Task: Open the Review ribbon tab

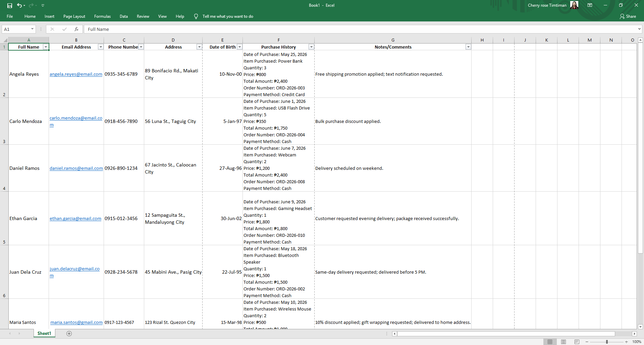Action: tap(143, 16)
